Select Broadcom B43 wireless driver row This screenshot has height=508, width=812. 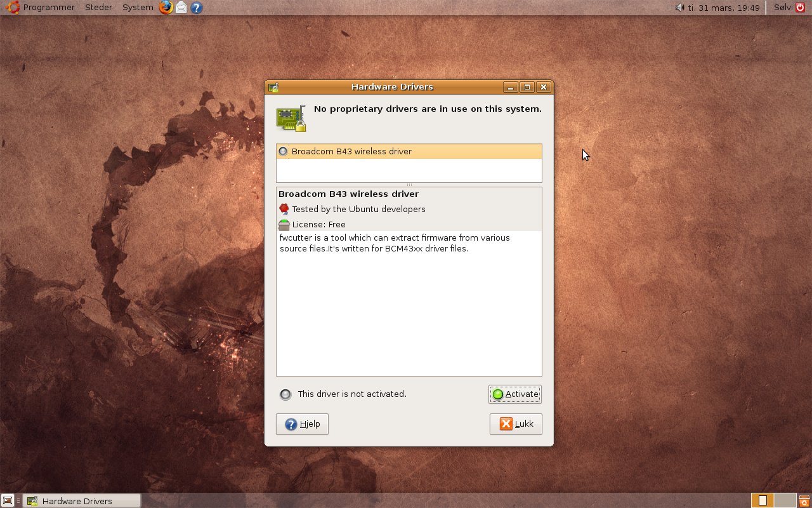pyautogui.click(x=409, y=151)
